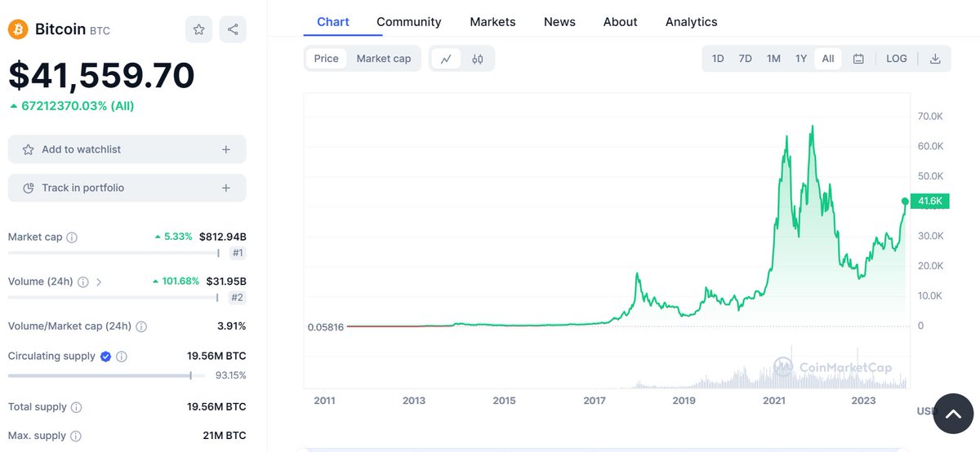The width and height of the screenshot is (980, 452).
Task: Click the 93.15% supply percentage
Action: coord(229,375)
